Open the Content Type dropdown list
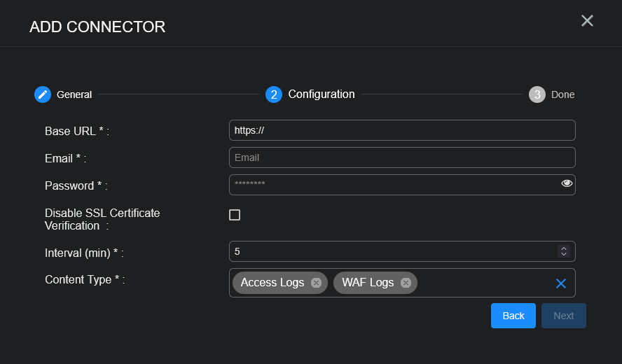622x364 pixels. [483, 283]
